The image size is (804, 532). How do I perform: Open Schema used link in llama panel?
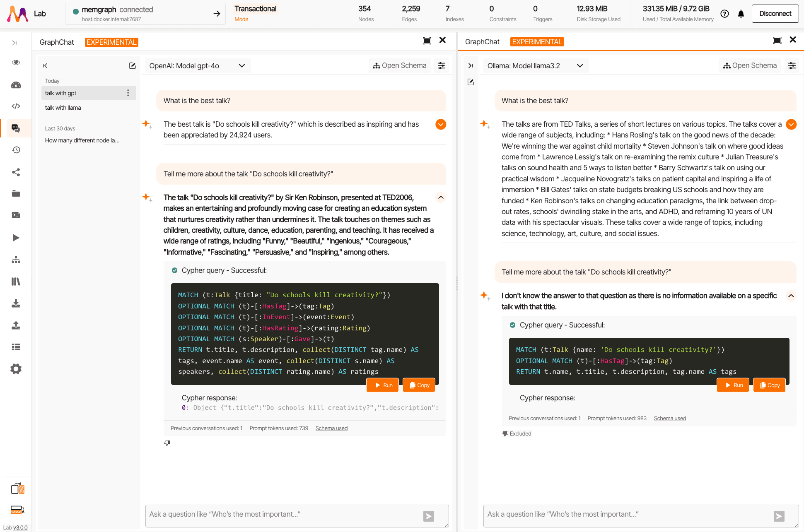point(670,418)
